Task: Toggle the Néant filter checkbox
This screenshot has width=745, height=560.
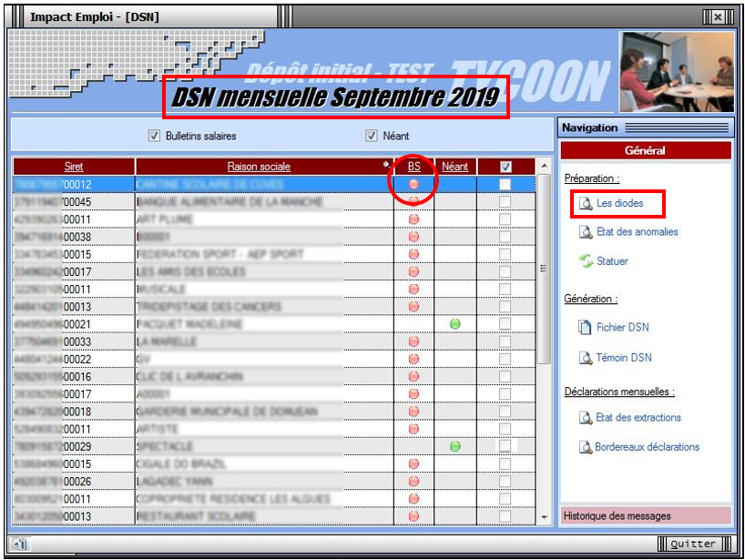Action: click(371, 136)
